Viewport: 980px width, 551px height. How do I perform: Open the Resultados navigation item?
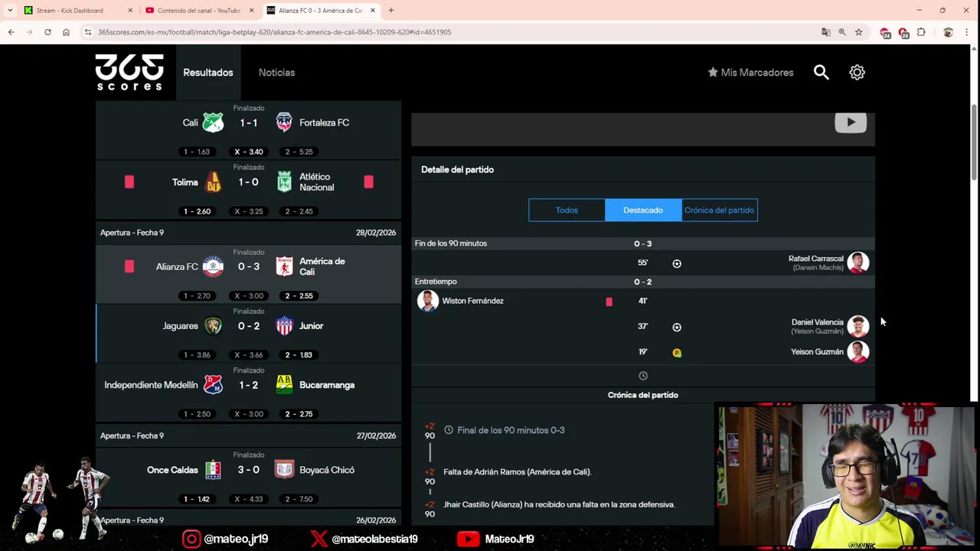(x=208, y=73)
